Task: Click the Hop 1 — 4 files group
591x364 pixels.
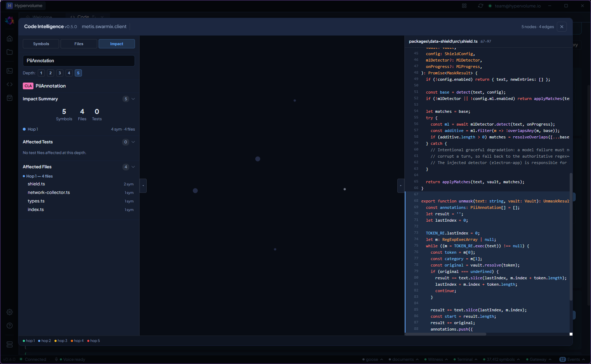Action: pos(38,176)
